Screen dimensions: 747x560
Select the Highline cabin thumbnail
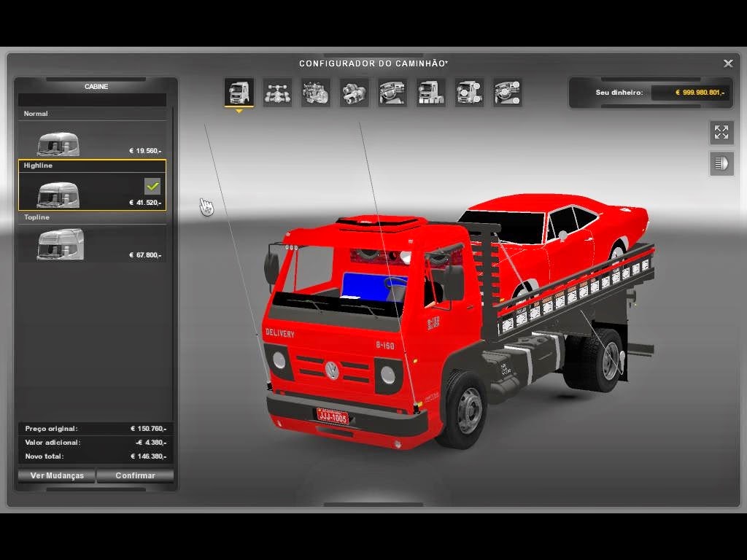58,195
